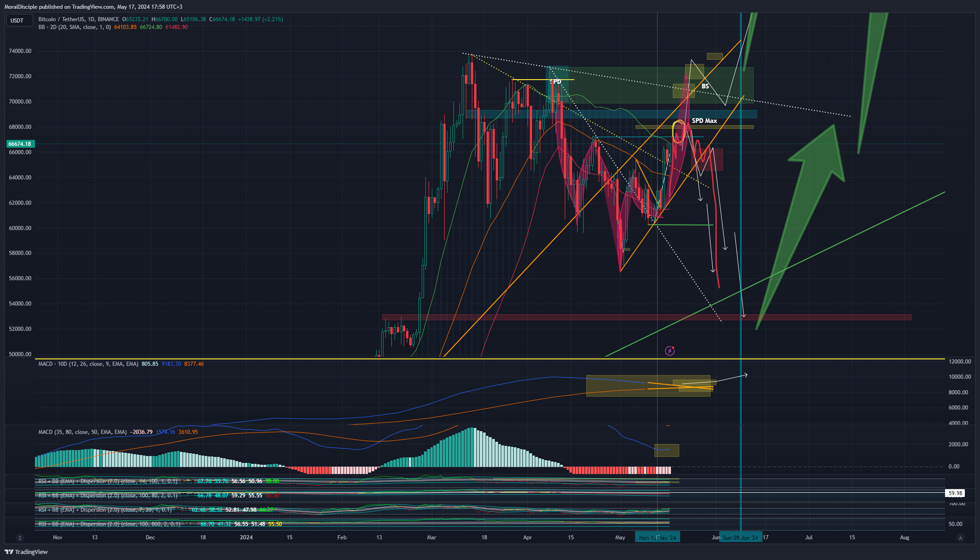The height and width of the screenshot is (560, 980).
Task: Click RSI legend with params 7, 20, 1
Action: pos(105,510)
